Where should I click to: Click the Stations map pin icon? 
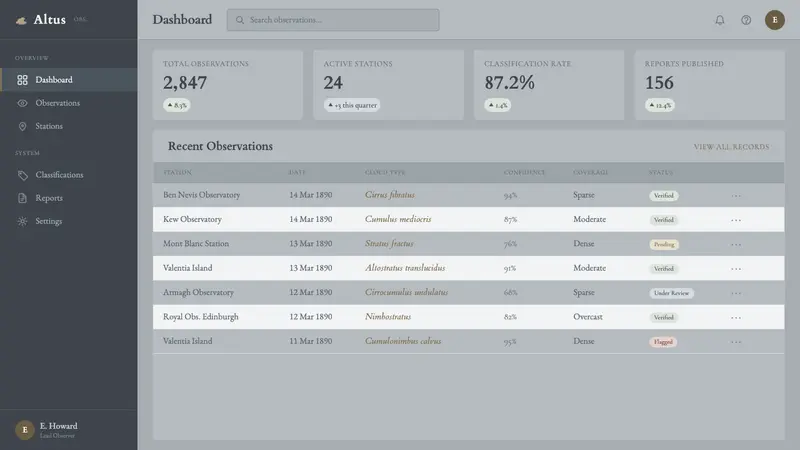point(22,127)
